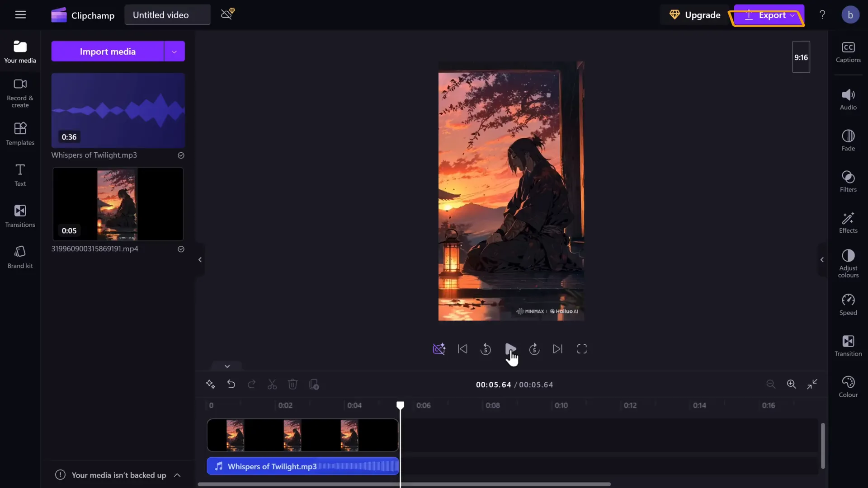Play the video preview
This screenshot has height=488, width=868.
click(510, 349)
